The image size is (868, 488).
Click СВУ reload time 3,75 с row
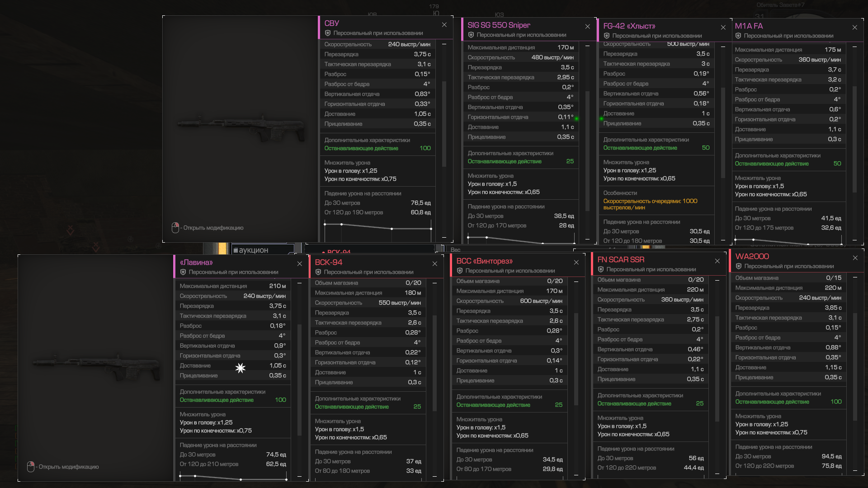coord(377,54)
